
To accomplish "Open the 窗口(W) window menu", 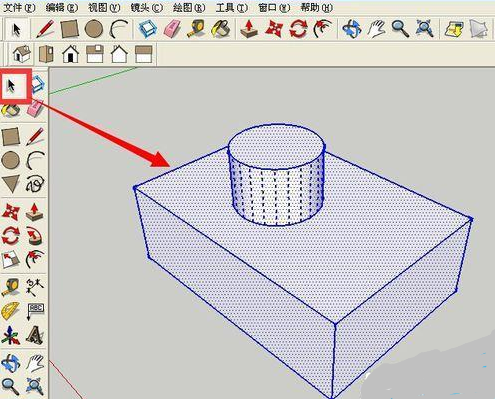I will [x=274, y=7].
